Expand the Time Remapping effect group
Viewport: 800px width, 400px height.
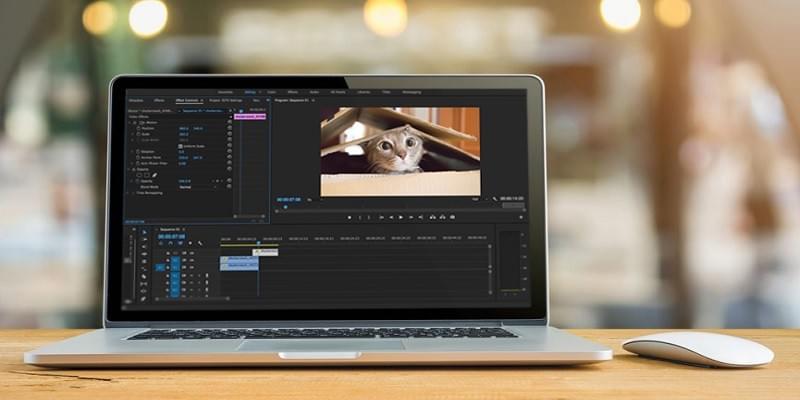coord(129,193)
